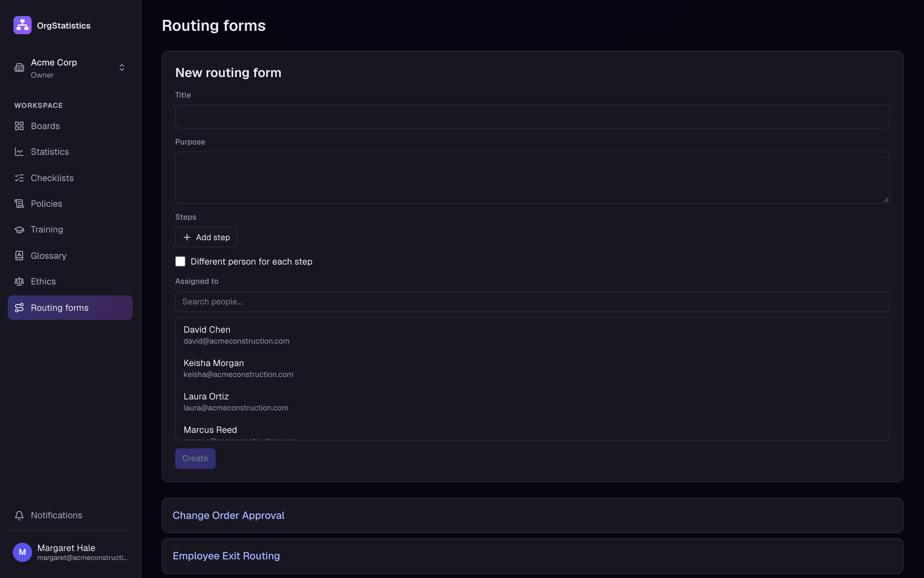Click the OrgStatistics brand name
This screenshot has width=924, height=578.
[64, 26]
